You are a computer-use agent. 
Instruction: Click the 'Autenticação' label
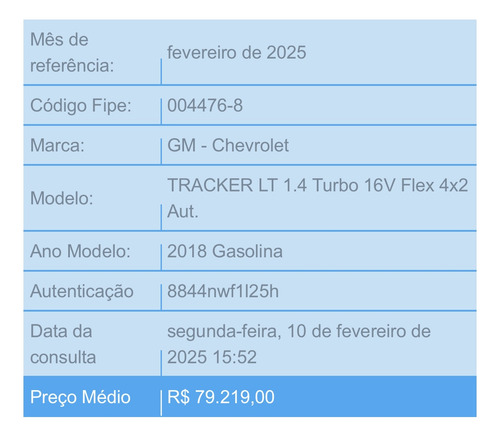pos(82,292)
